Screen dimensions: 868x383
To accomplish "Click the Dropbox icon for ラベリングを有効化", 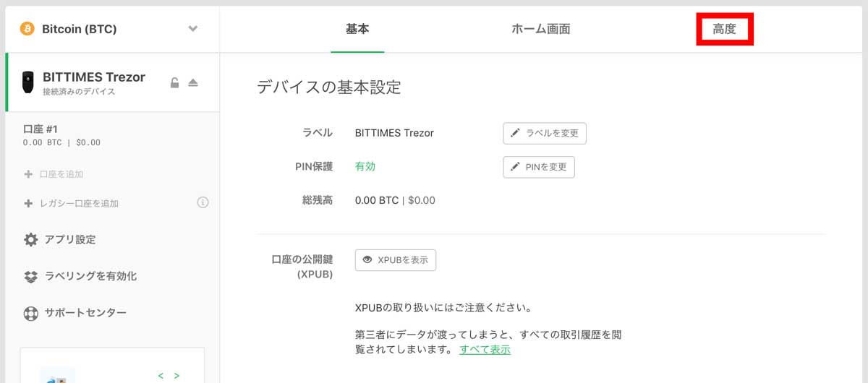I will pos(30,276).
